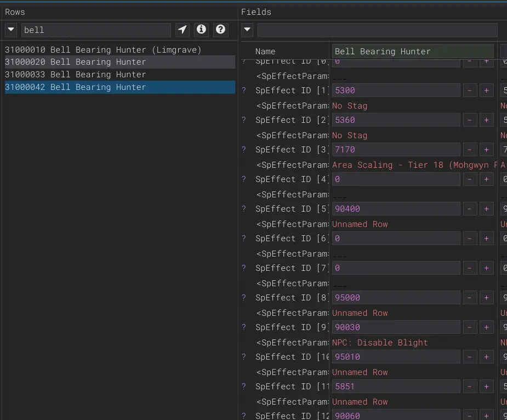Select row 31000020 Bell Bearing Hunter
The image size is (507, 420).
click(x=120, y=62)
